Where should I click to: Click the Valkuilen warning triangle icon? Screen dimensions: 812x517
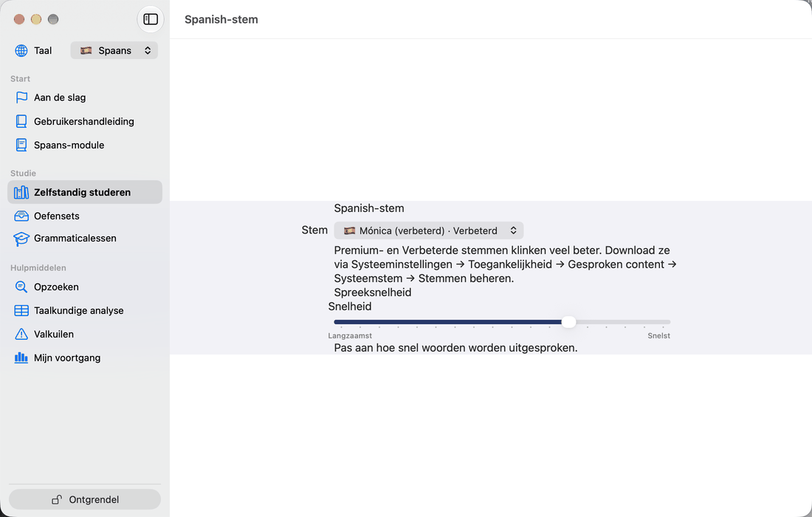coord(21,334)
